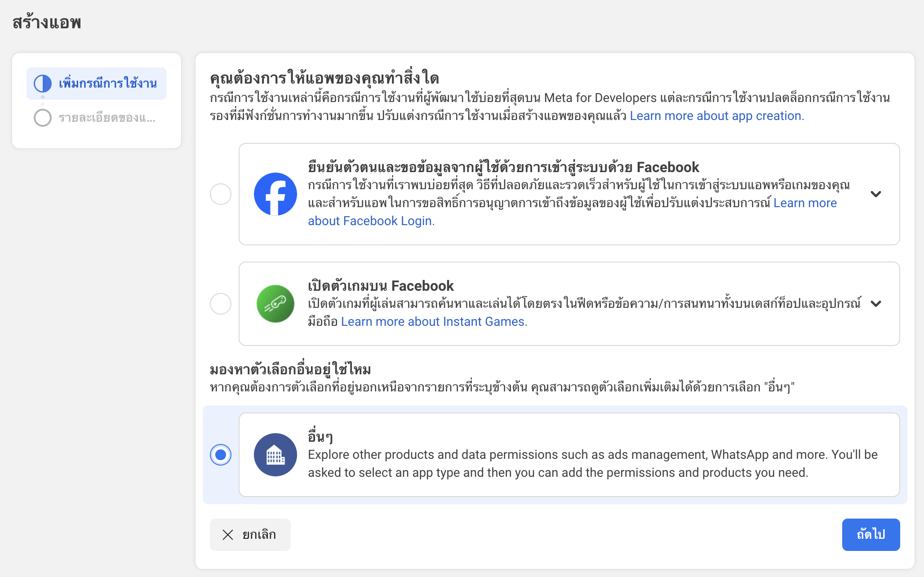This screenshot has height=577, width=924.
Task: Open the รายละเอียดของแอพ step
Action: [97, 118]
